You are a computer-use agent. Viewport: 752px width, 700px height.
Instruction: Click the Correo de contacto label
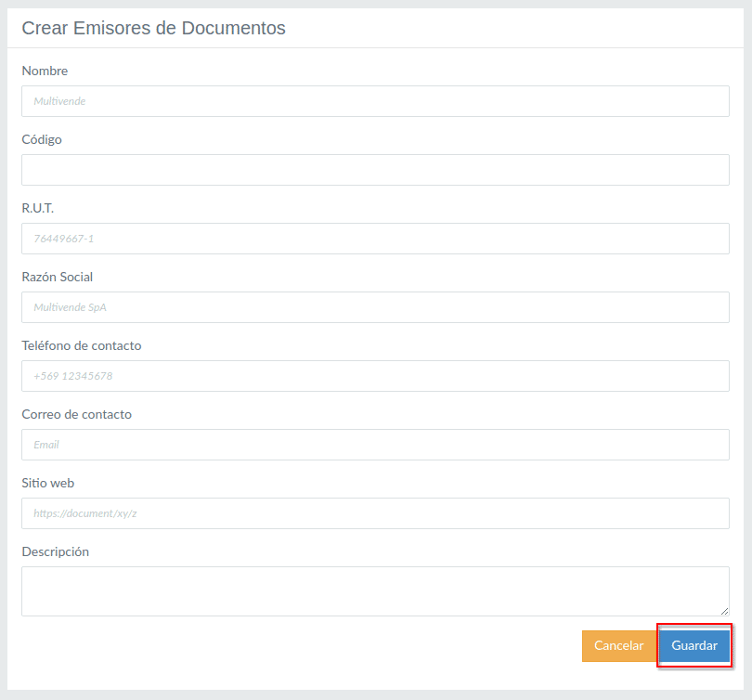(x=77, y=414)
